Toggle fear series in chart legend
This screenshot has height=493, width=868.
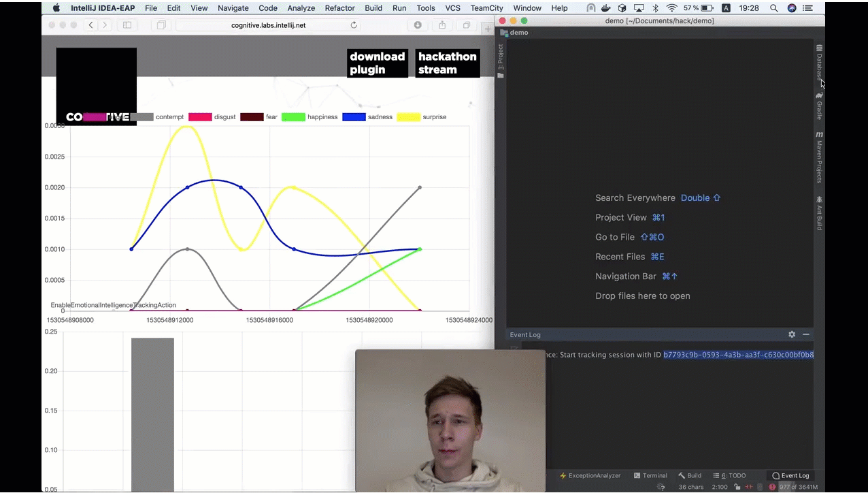pos(259,117)
